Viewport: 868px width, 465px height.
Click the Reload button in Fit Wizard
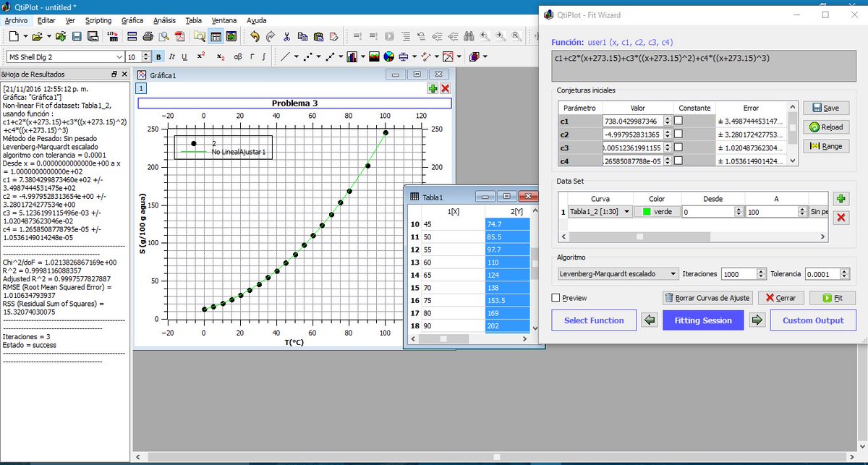(x=825, y=127)
